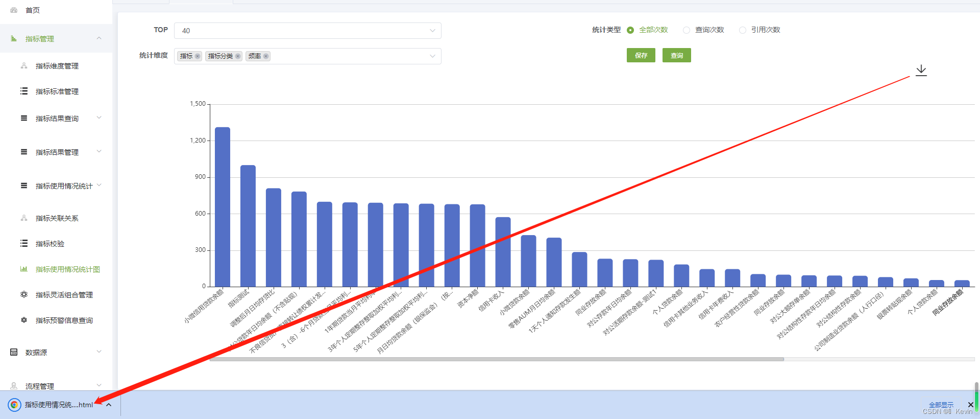Expand the 数据源 menu section

[99, 352]
